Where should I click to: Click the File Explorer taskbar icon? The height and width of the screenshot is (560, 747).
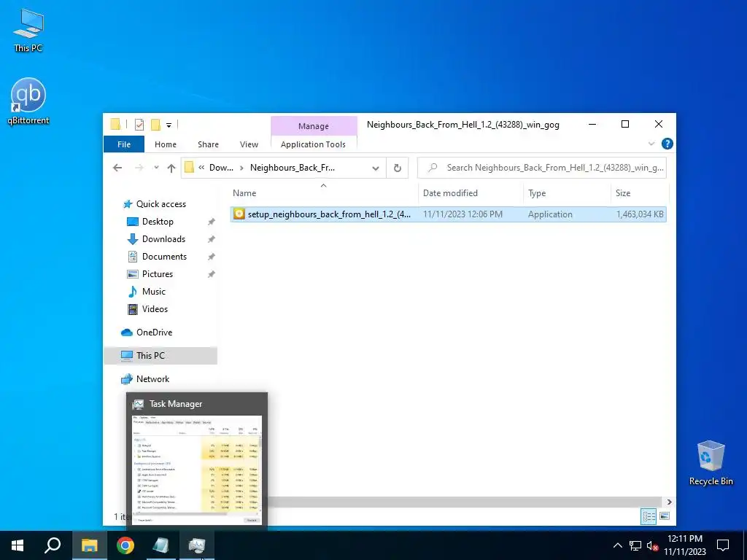pos(90,545)
